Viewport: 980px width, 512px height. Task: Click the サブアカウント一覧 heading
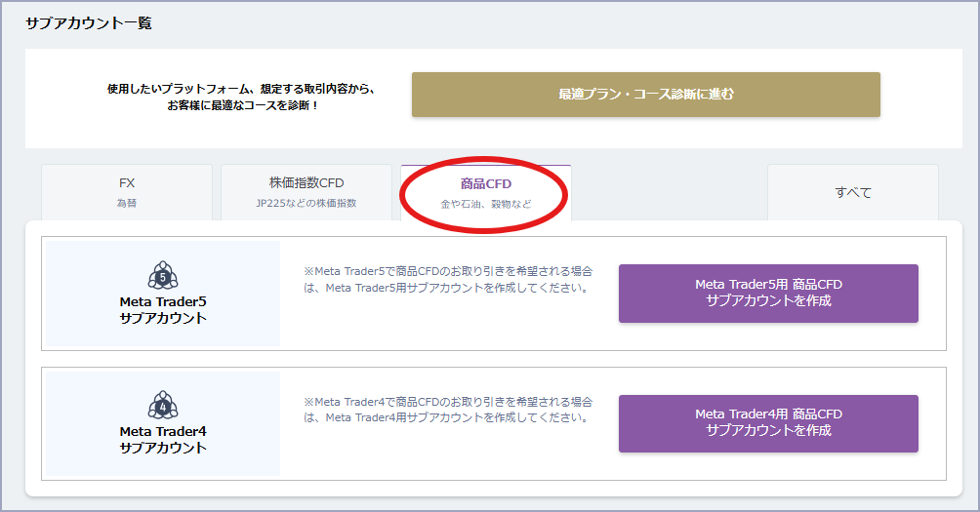[89, 23]
